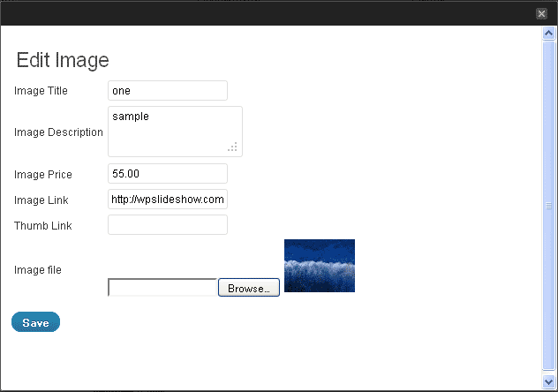Image resolution: width=558 pixels, height=392 pixels.
Task: Click the empty Thumb Link field
Action: (168, 225)
